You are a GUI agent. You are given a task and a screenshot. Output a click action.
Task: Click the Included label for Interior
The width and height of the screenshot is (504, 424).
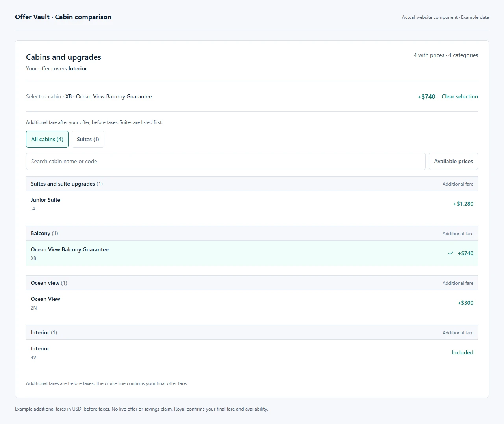click(x=462, y=352)
